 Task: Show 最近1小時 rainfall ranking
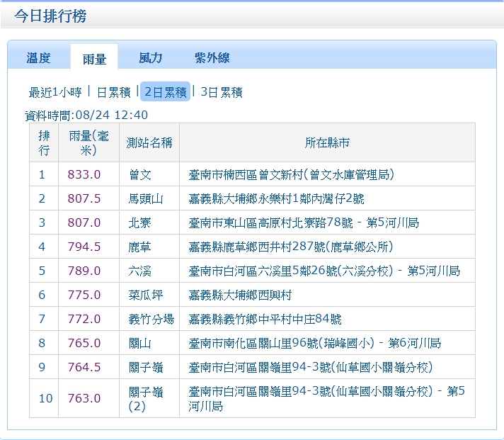tap(55, 92)
